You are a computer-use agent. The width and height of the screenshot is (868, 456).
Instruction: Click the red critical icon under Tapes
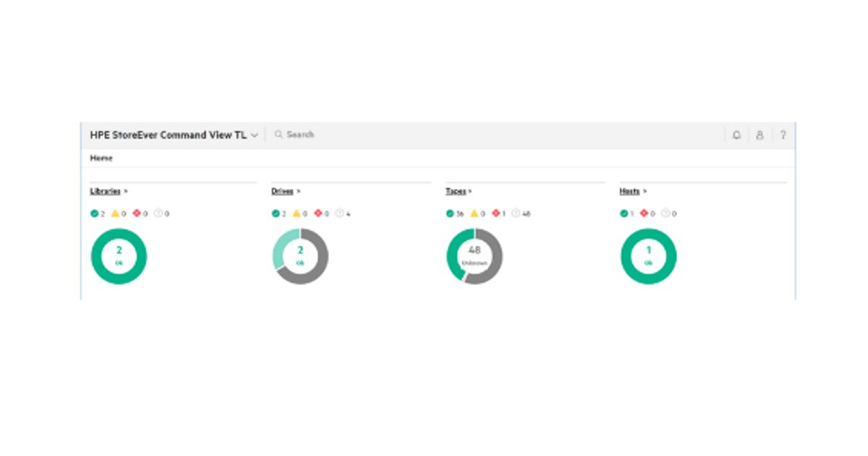click(x=496, y=214)
